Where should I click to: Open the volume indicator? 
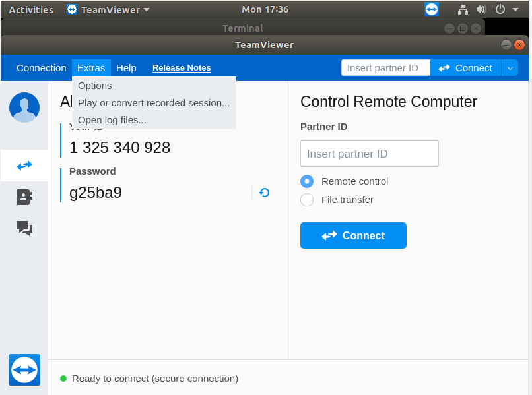pos(481,9)
